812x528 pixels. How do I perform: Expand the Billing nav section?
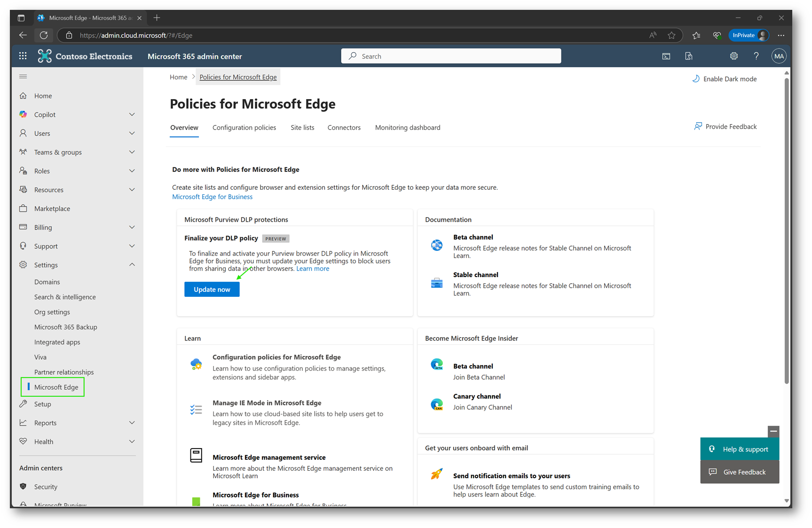coord(132,227)
